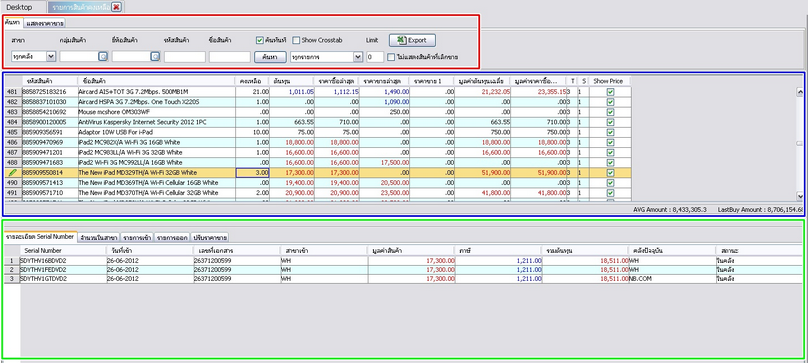Open the ทุกรายการ filter dropdown

coord(358,57)
